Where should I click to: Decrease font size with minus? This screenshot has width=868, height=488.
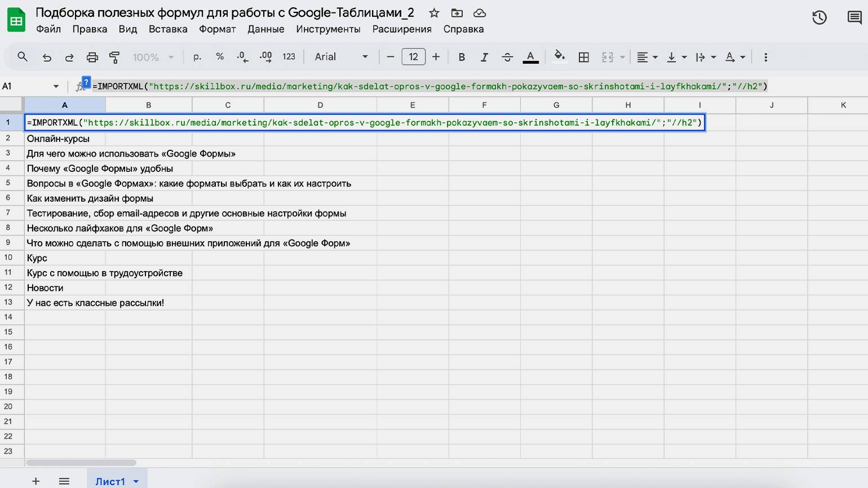tap(390, 57)
